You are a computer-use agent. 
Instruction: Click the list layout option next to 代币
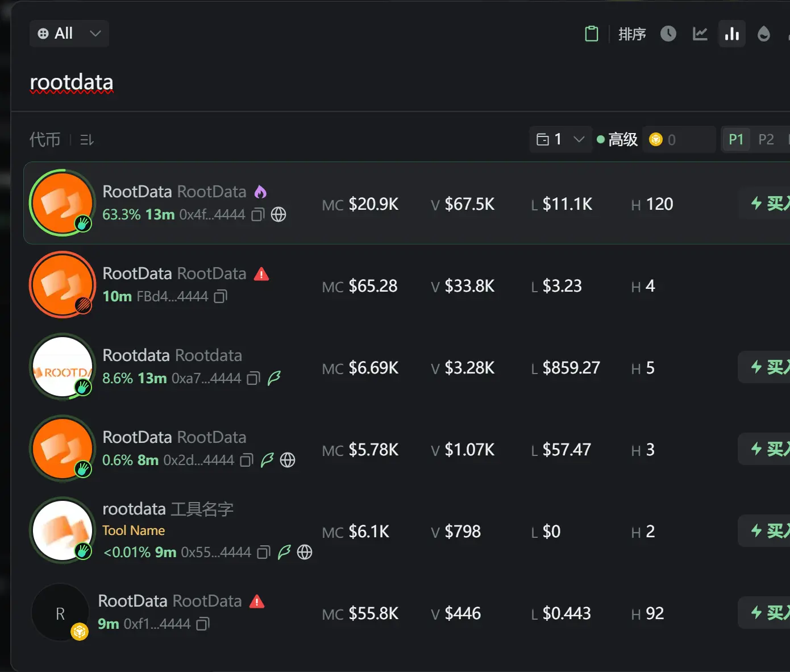coord(86,139)
